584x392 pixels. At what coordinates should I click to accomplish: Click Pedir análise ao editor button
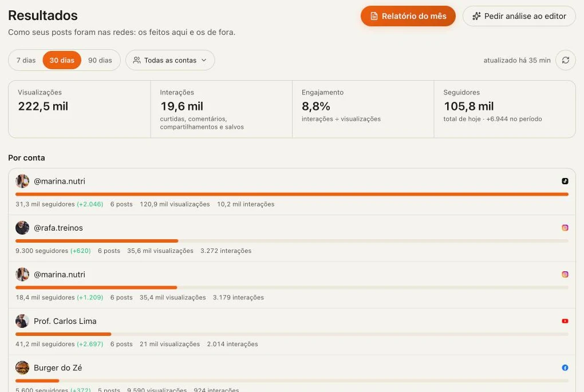pos(519,16)
